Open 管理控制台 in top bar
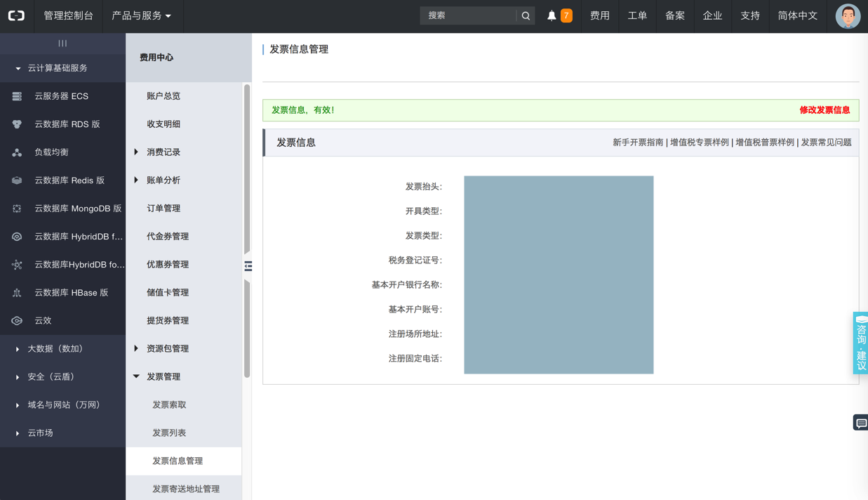Screen dimensions: 868x500 tap(68, 15)
